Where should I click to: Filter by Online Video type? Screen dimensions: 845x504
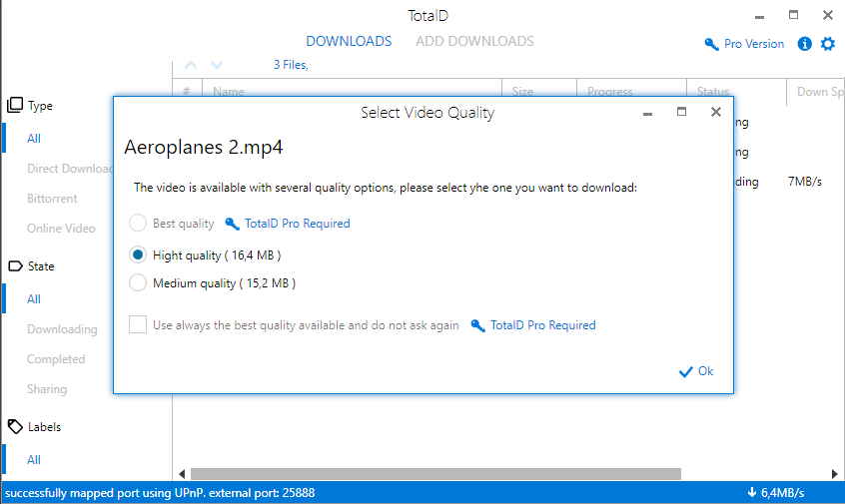tap(61, 229)
